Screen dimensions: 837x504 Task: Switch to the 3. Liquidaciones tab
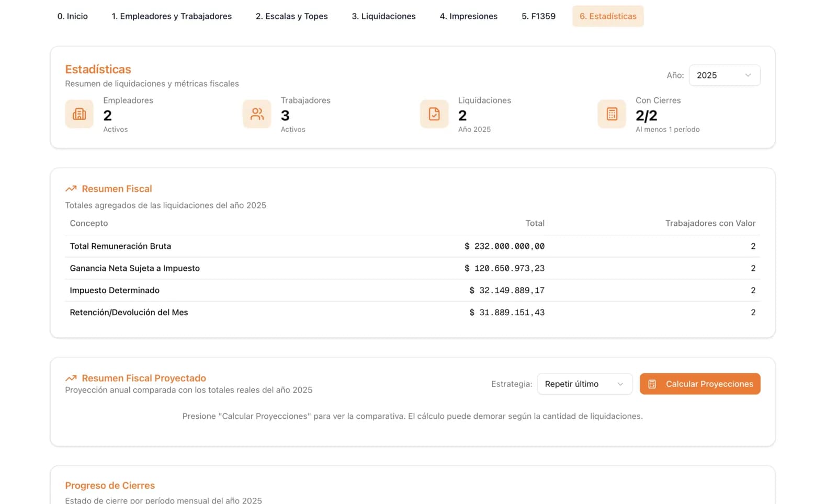[x=383, y=16]
